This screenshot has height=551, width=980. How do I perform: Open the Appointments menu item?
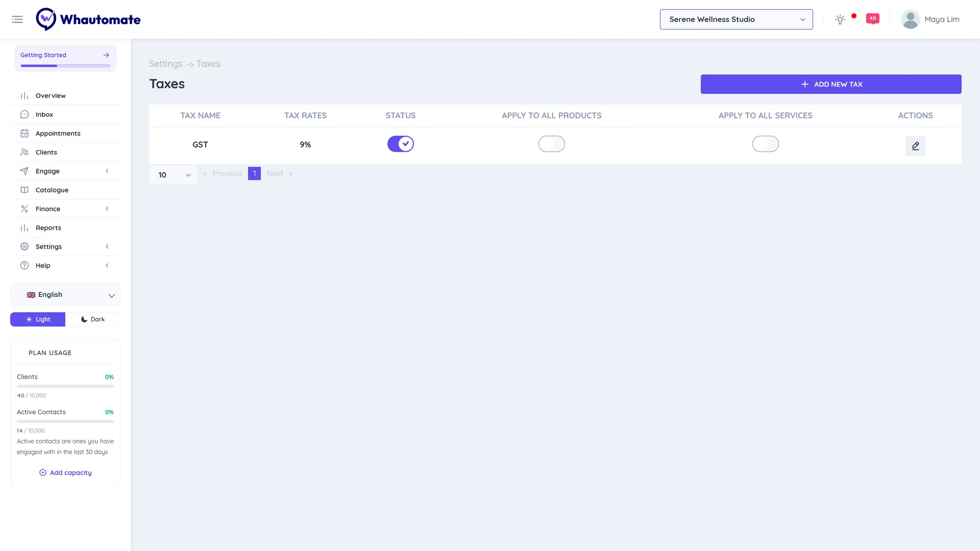[65, 133]
